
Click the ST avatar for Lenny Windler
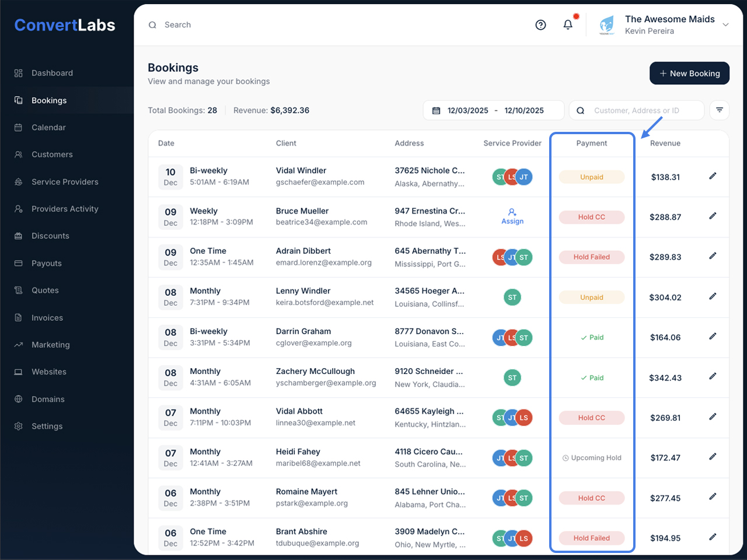512,297
